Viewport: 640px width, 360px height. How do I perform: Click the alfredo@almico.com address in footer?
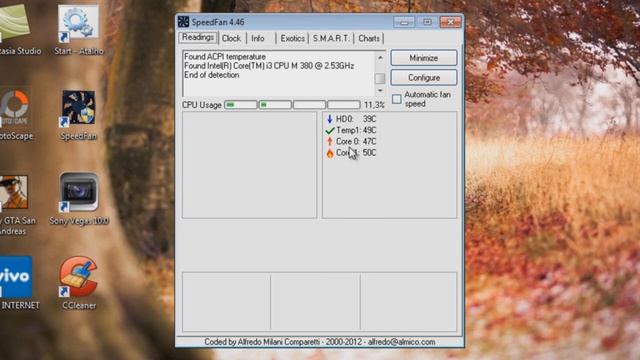402,342
